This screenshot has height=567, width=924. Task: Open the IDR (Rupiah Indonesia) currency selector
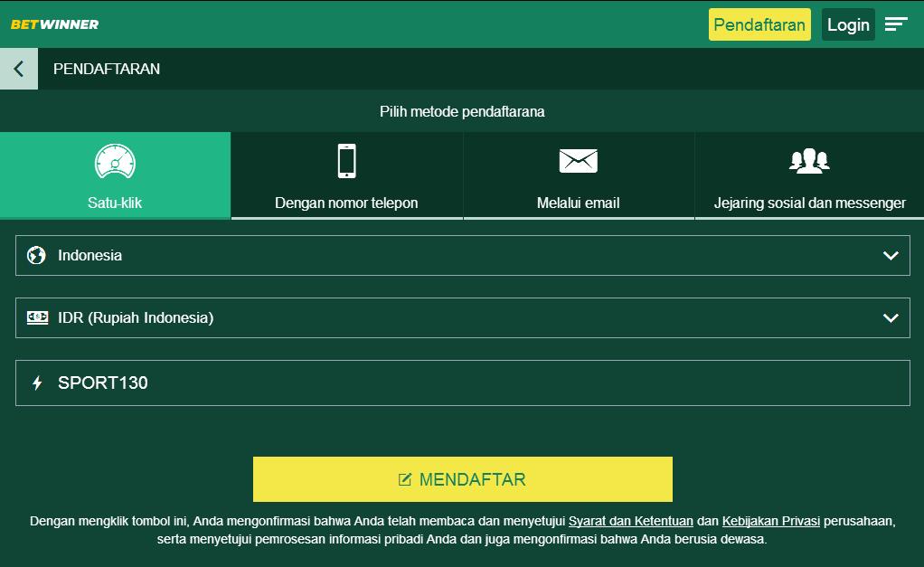pos(463,317)
